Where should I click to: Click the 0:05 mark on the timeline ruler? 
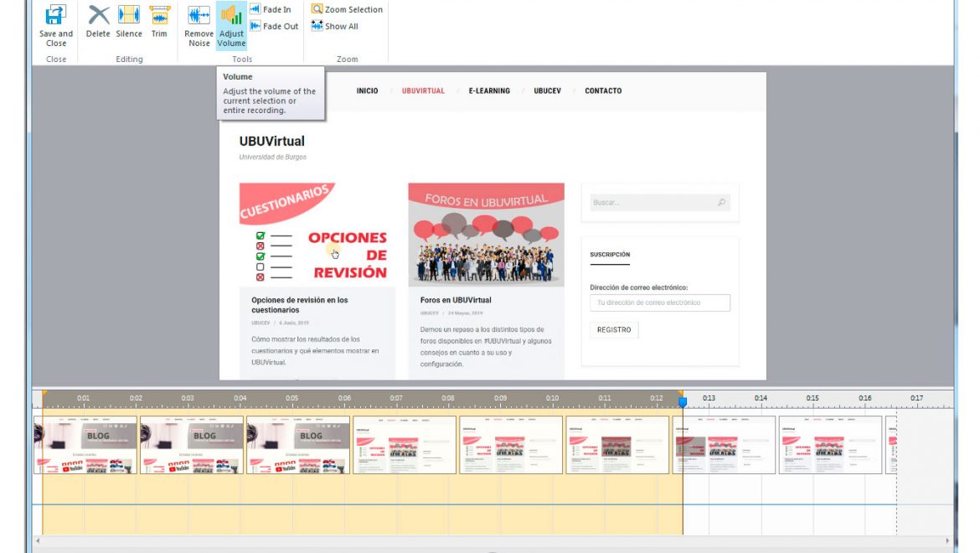(x=291, y=398)
